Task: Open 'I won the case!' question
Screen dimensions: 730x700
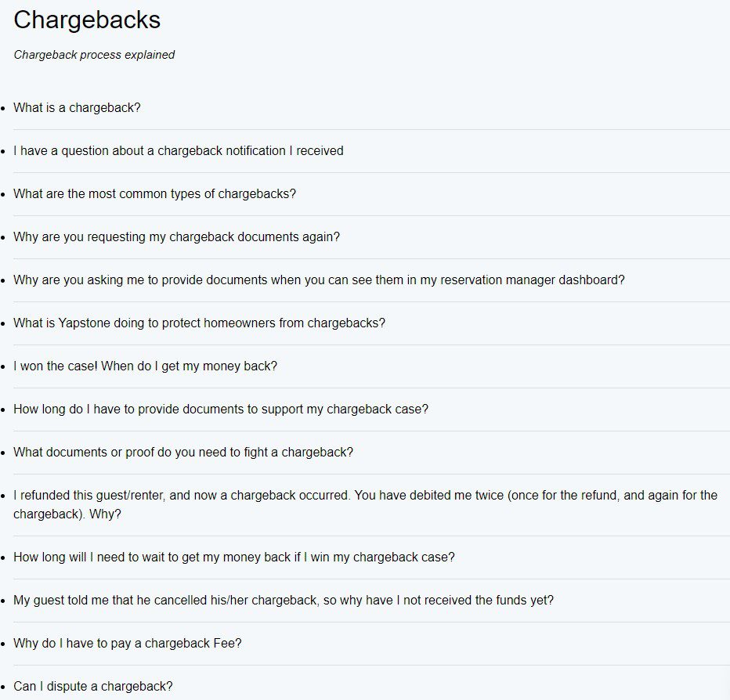Action: [145, 366]
